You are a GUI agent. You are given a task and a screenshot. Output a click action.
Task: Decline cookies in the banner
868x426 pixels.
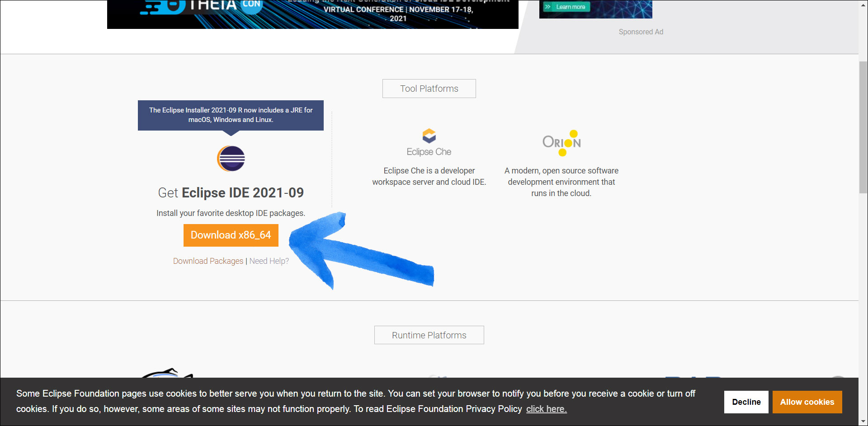pyautogui.click(x=746, y=402)
